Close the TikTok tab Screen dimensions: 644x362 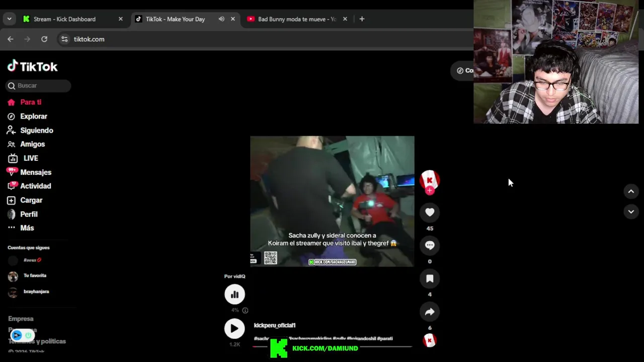pyautogui.click(x=232, y=19)
